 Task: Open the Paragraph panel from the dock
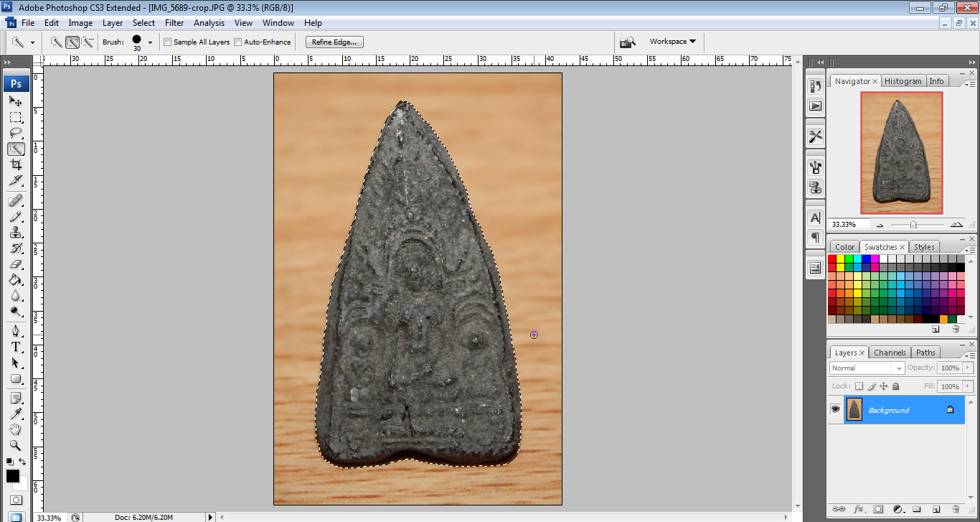tap(815, 237)
